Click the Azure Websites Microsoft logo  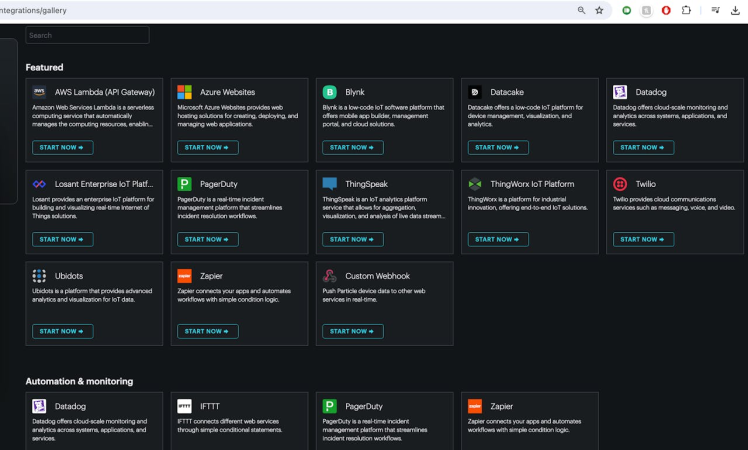point(184,92)
